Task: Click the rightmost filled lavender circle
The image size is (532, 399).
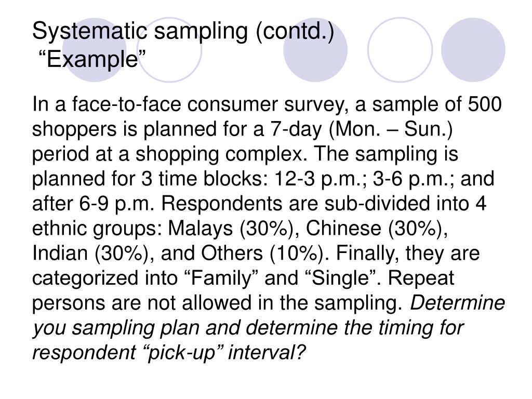Action: click(x=473, y=50)
